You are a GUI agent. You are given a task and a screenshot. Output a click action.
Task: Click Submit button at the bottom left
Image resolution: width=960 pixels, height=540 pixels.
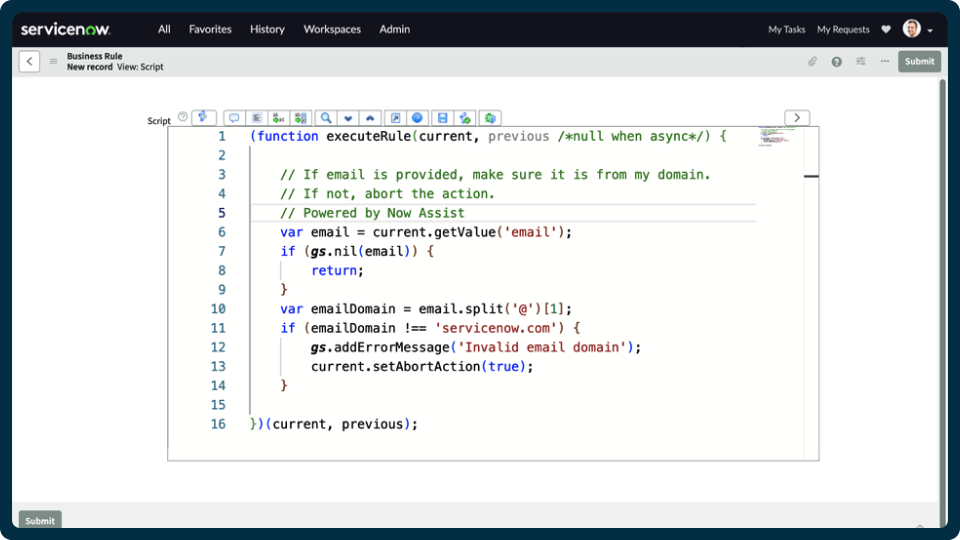click(x=40, y=520)
